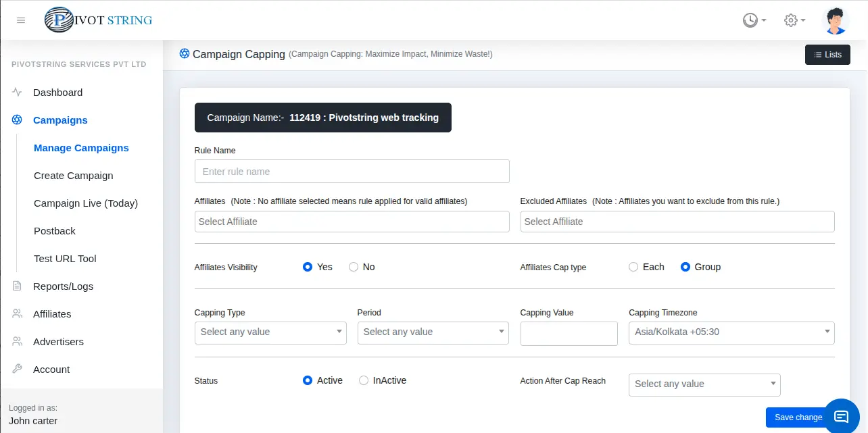Click the user avatar picture

836,20
